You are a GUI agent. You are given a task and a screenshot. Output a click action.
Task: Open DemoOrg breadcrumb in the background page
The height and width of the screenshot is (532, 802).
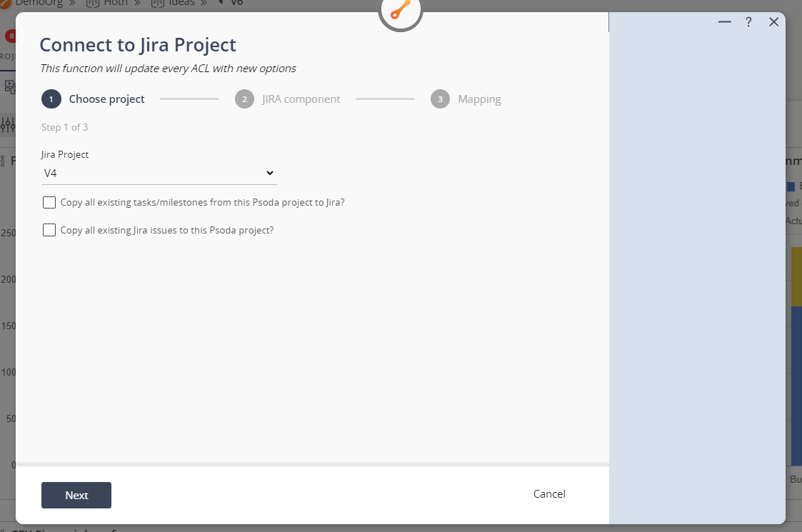39,3
